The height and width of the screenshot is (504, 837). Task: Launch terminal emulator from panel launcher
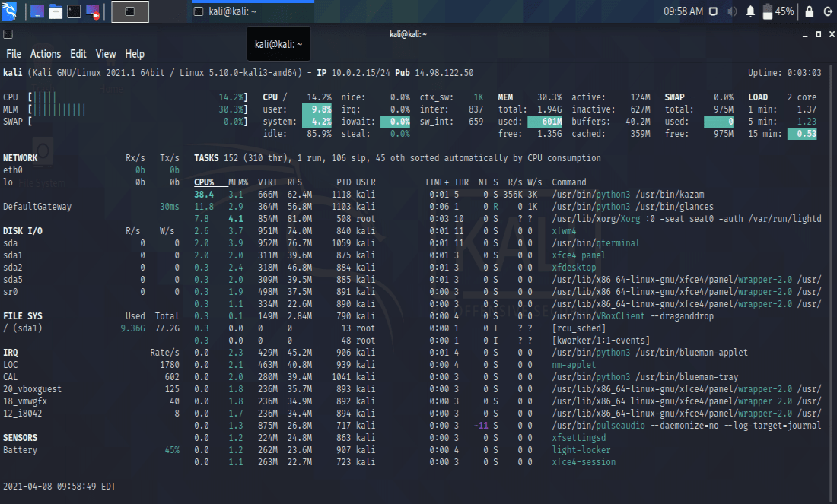tap(74, 11)
